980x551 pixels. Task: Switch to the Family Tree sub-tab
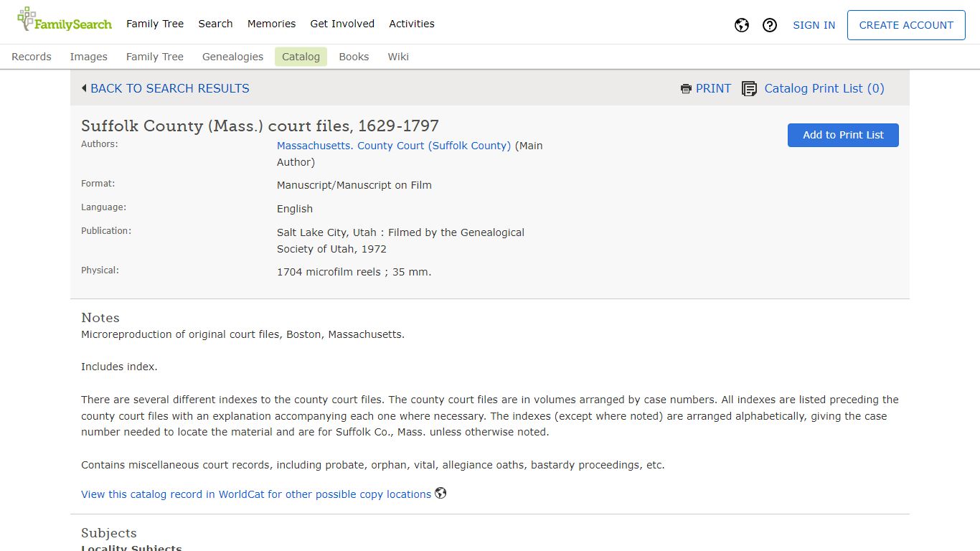pyautogui.click(x=155, y=57)
